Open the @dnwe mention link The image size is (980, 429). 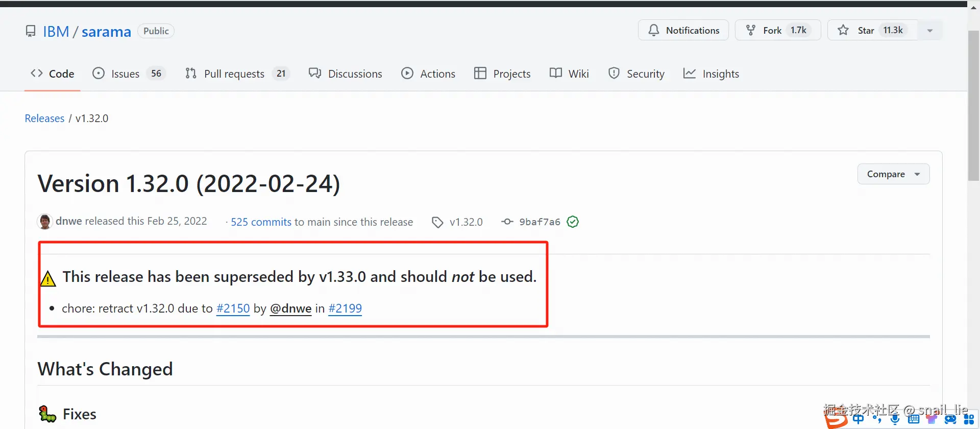(x=290, y=308)
